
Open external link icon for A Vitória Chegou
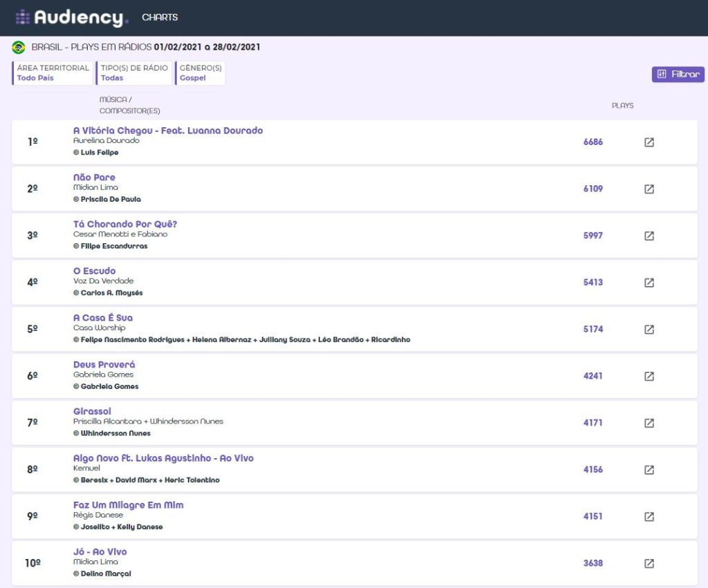(x=649, y=142)
